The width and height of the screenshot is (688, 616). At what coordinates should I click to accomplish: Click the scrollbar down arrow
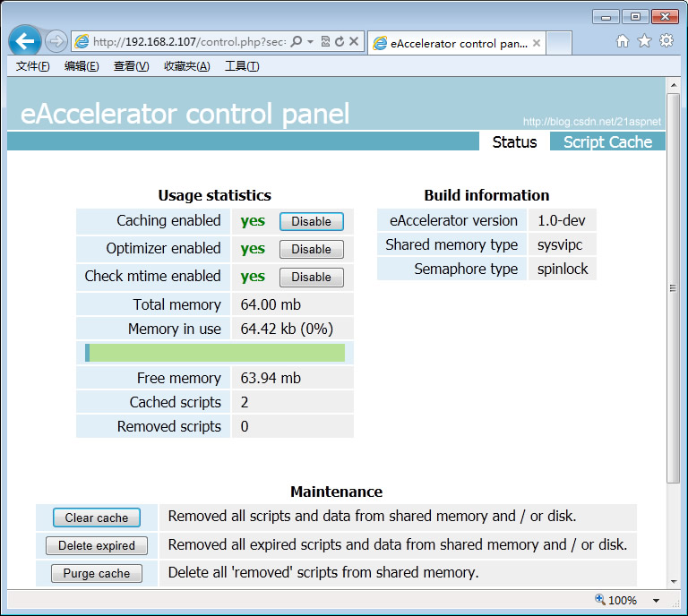click(x=673, y=582)
